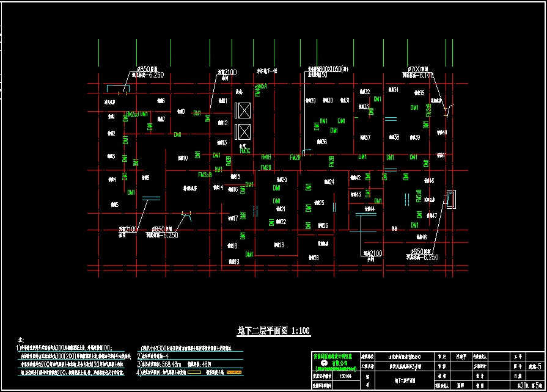Click the green FM3C door label

click(x=244, y=151)
